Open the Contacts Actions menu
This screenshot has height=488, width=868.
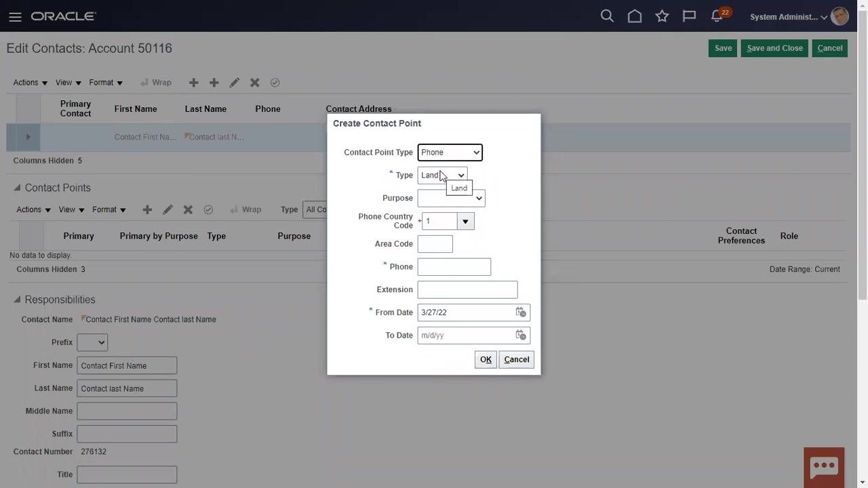tap(31, 83)
